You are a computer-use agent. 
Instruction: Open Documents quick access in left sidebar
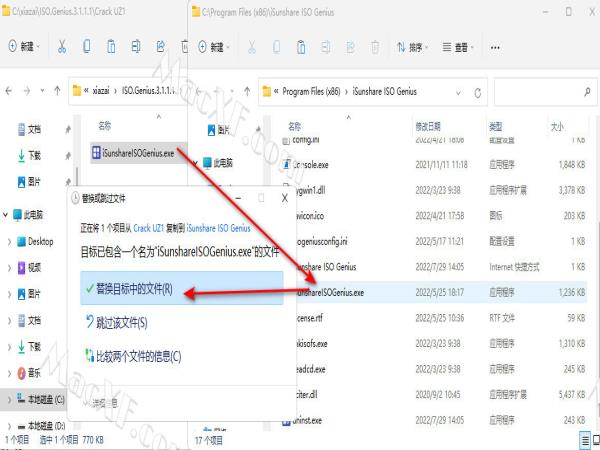29,129
